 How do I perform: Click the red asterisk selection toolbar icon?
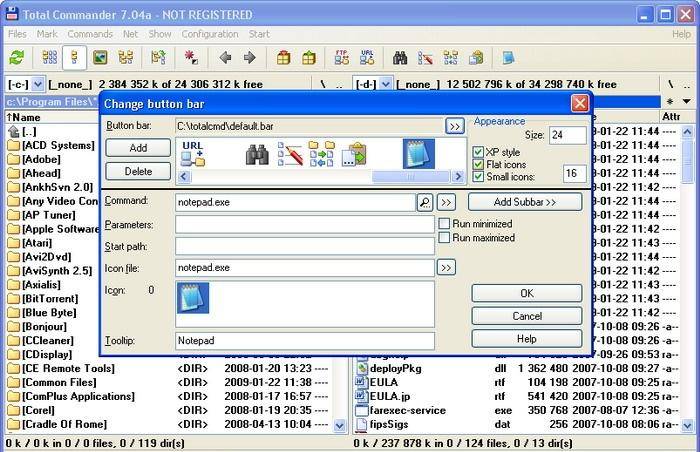click(191, 58)
